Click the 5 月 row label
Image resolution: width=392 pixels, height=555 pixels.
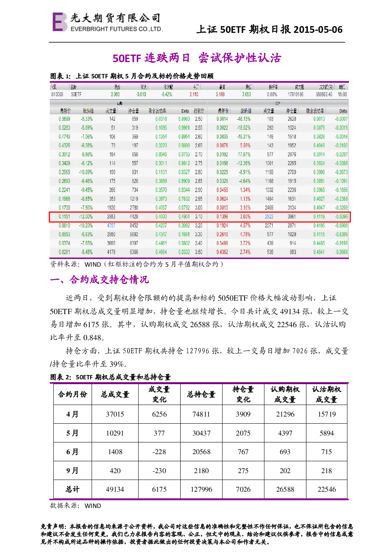pyautogui.click(x=72, y=433)
